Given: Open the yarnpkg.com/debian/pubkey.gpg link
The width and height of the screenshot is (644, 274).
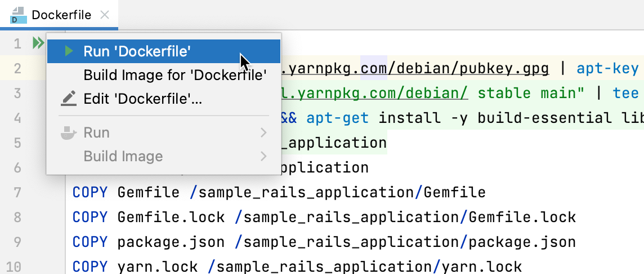Looking at the screenshot, I should coord(417,69).
